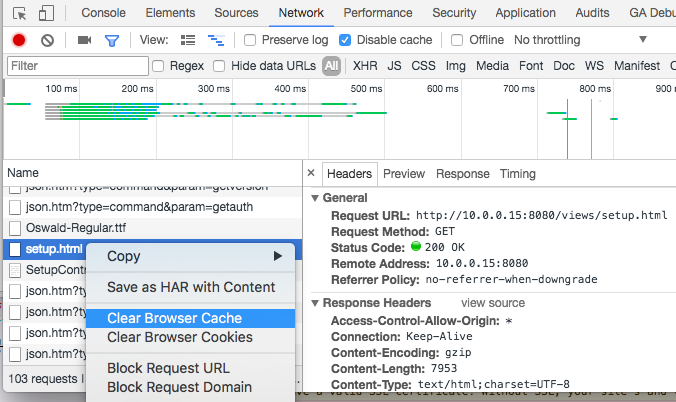Toggle the waterfall overview icon
Image resolution: width=676 pixels, height=402 pixels.
215,40
